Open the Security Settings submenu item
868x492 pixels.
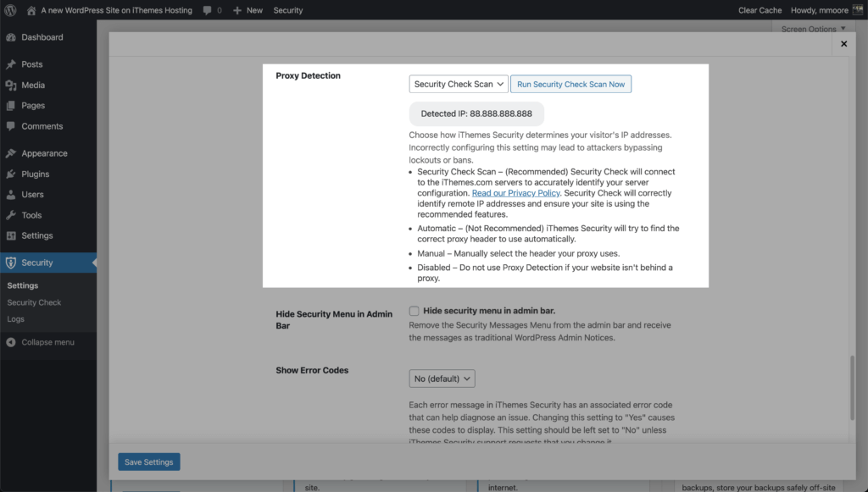[23, 286]
